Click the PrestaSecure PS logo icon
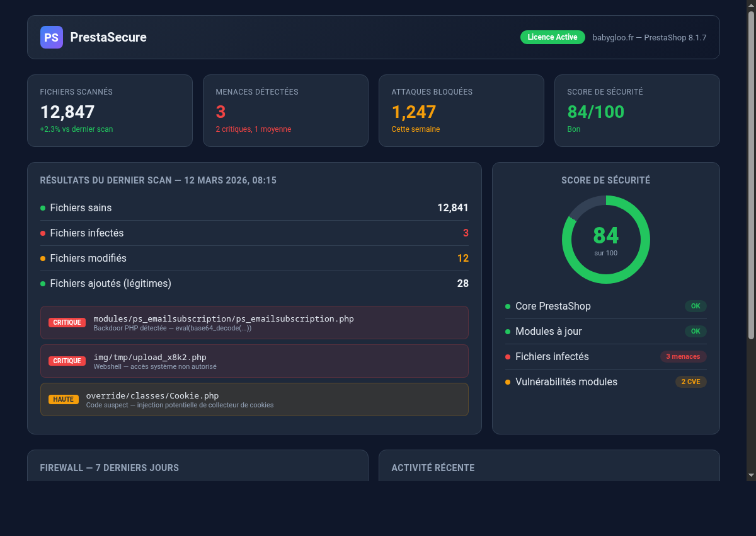The image size is (756, 536). point(51,37)
